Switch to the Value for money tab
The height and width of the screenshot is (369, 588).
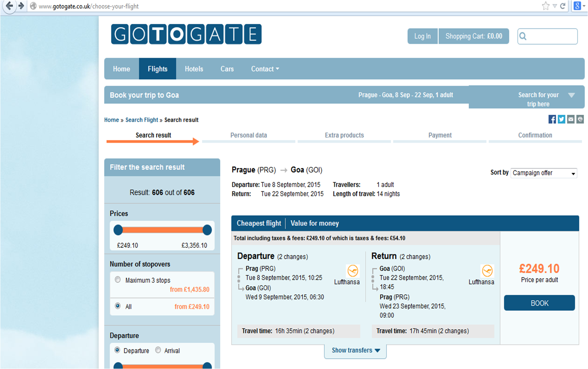coord(315,223)
